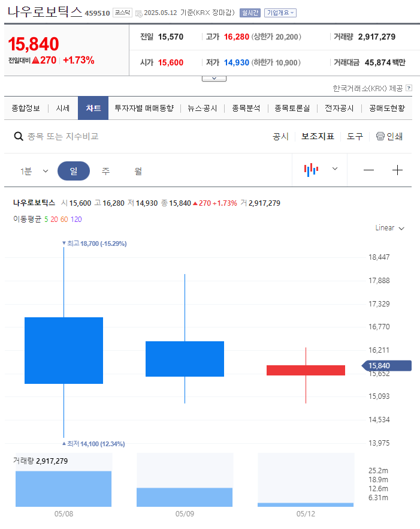This screenshot has height=529, width=420.
Task: Open the 종목토론실 tab
Action: tap(292, 109)
